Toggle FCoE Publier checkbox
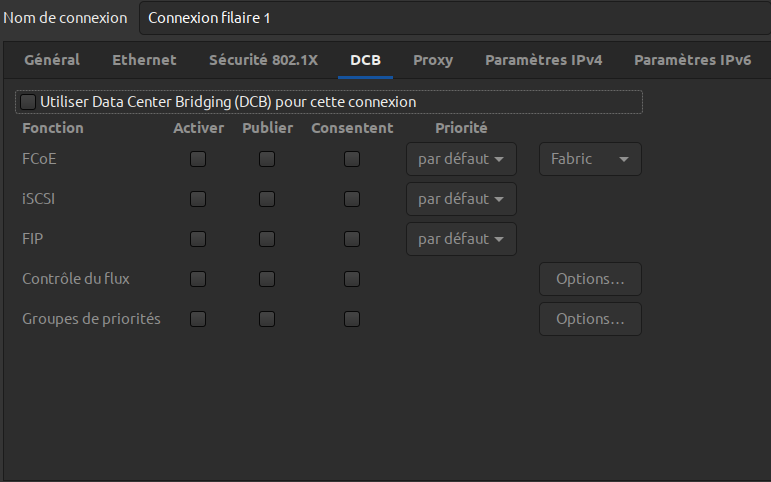 (x=267, y=159)
